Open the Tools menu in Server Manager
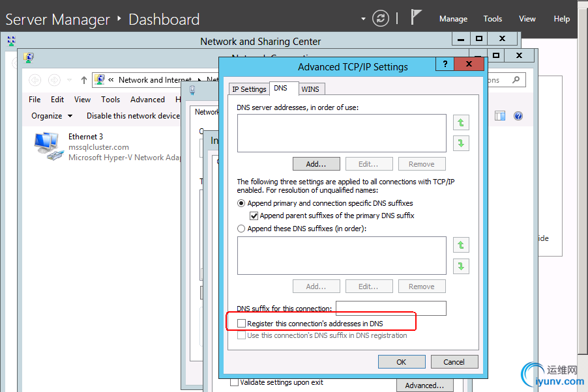 [x=492, y=19]
